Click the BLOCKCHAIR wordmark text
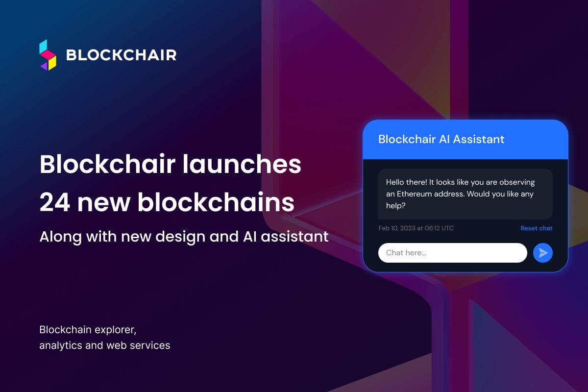Image resolution: width=588 pixels, height=392 pixels. [x=121, y=55]
